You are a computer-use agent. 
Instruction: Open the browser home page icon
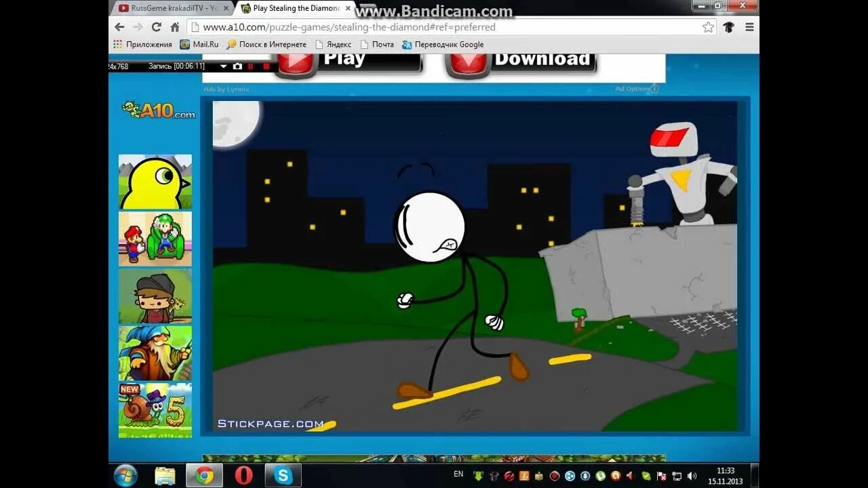(175, 27)
